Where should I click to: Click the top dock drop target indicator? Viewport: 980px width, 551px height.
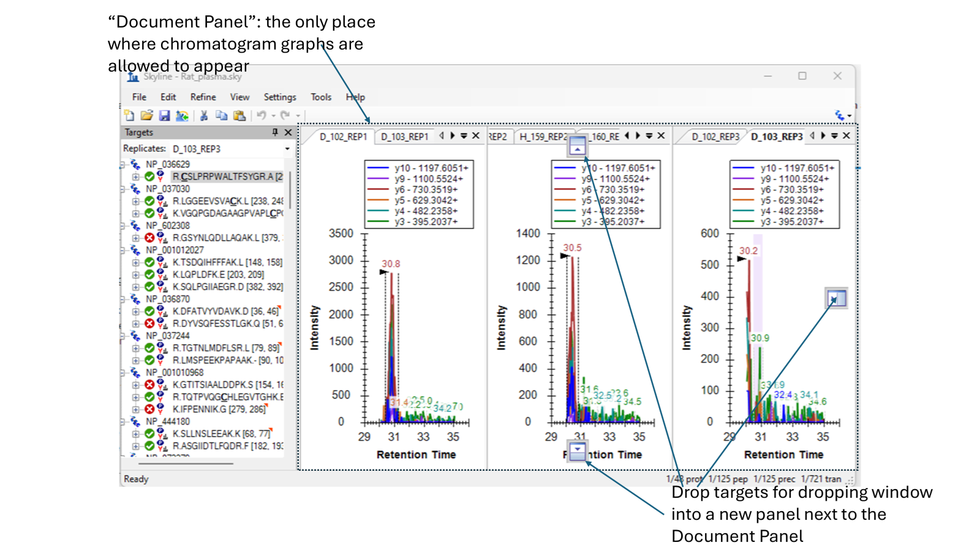click(x=577, y=146)
